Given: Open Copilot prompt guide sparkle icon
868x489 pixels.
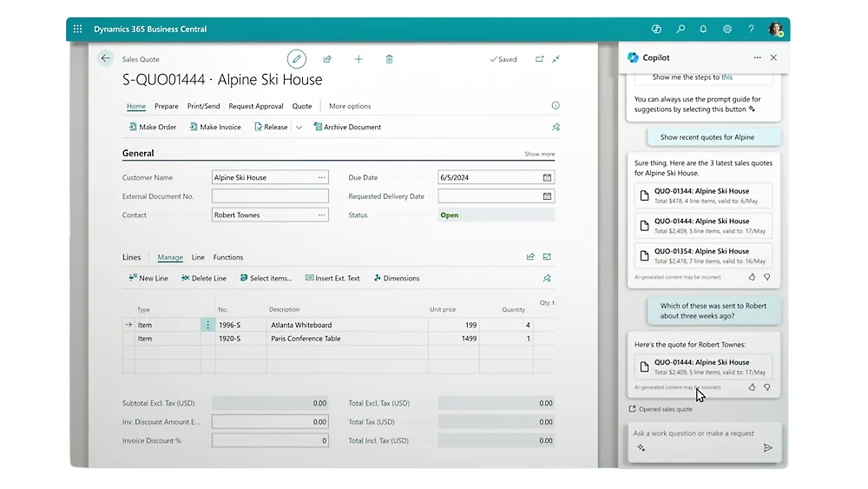Looking at the screenshot, I should [641, 448].
